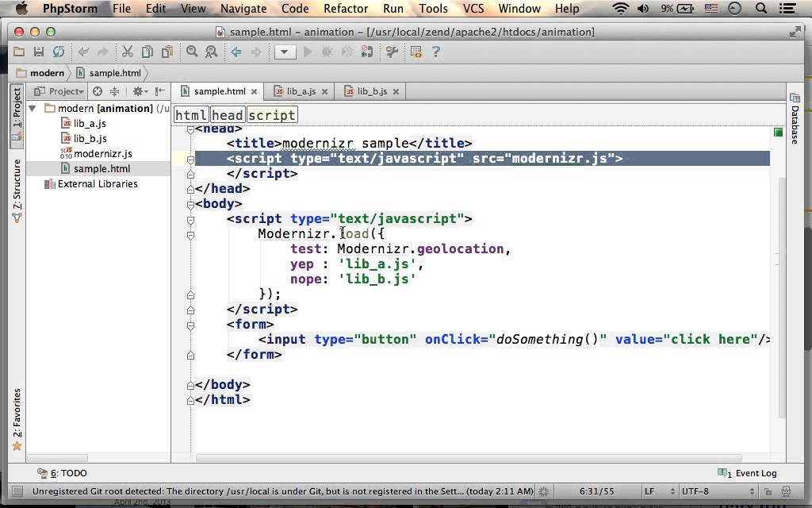Viewport: 812px width, 508px height.
Task: Select lib_a.js in project tree
Action: coord(90,123)
